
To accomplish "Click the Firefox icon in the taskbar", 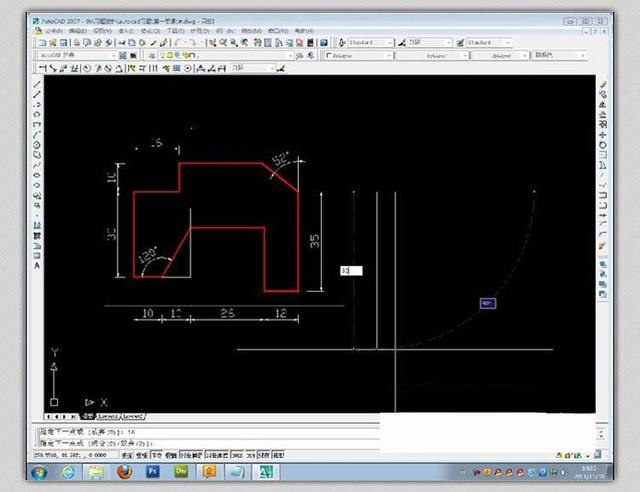I will click(x=123, y=471).
